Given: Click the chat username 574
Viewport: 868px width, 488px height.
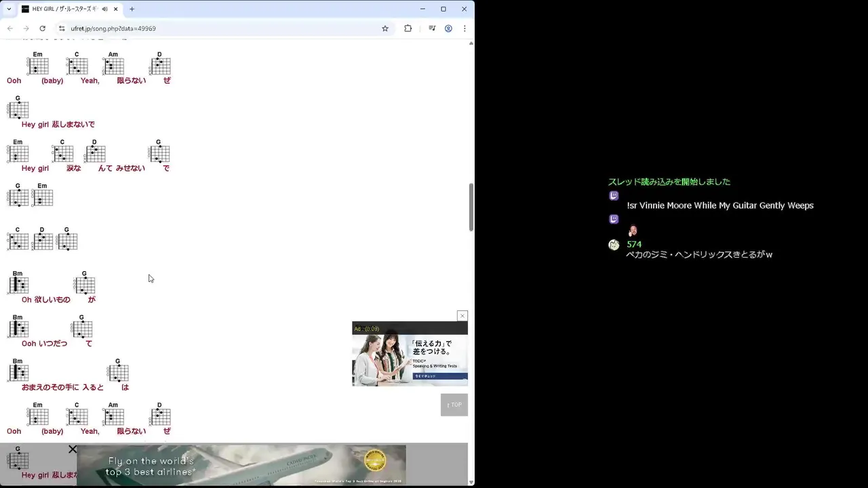Looking at the screenshot, I should (634, 244).
